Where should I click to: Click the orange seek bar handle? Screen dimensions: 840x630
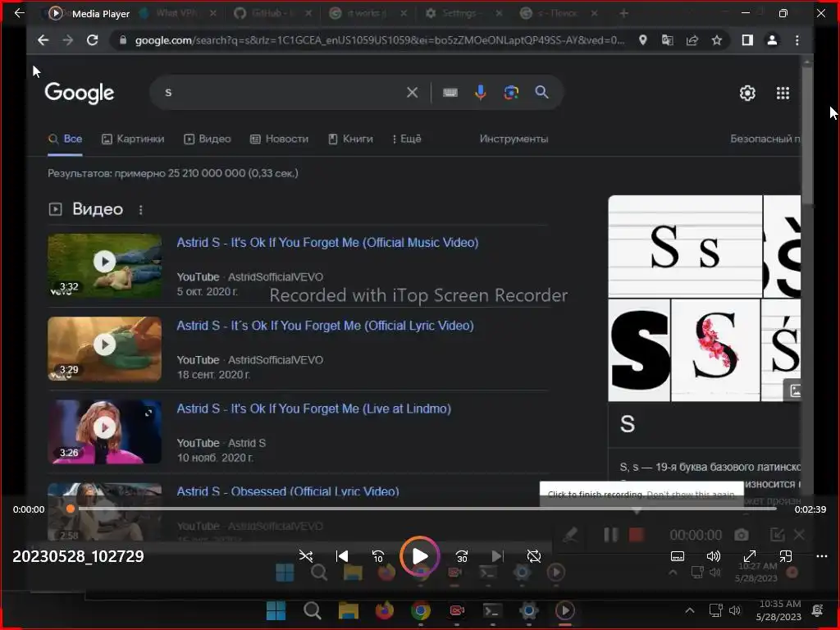71,509
